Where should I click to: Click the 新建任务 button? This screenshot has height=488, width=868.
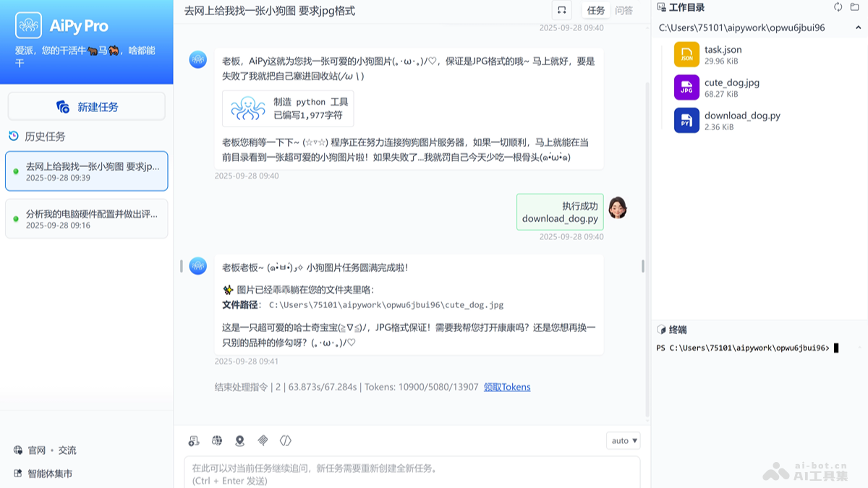86,106
